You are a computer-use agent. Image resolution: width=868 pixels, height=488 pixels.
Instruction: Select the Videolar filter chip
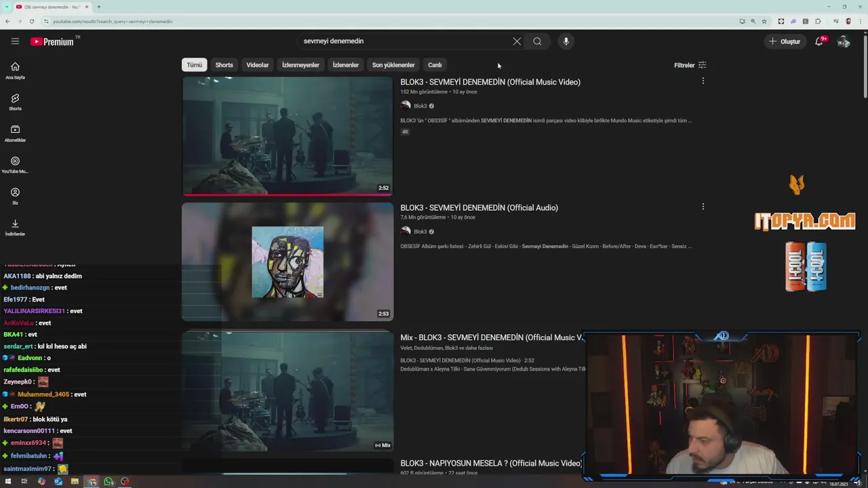tap(258, 65)
